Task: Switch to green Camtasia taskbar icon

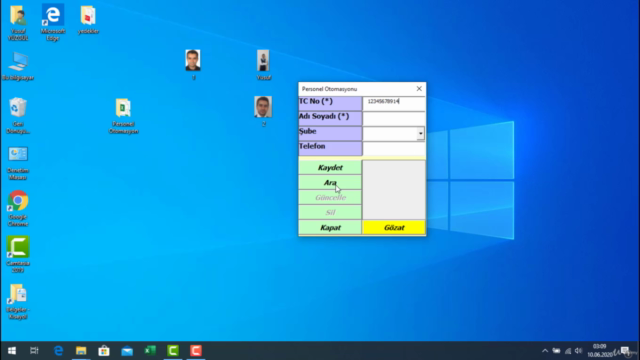Action: 173,351
